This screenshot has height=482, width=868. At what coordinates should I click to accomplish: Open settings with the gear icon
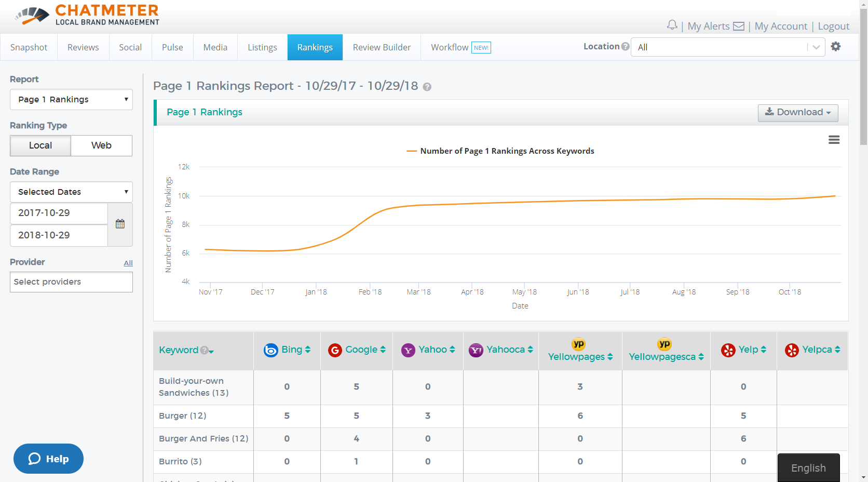click(836, 46)
